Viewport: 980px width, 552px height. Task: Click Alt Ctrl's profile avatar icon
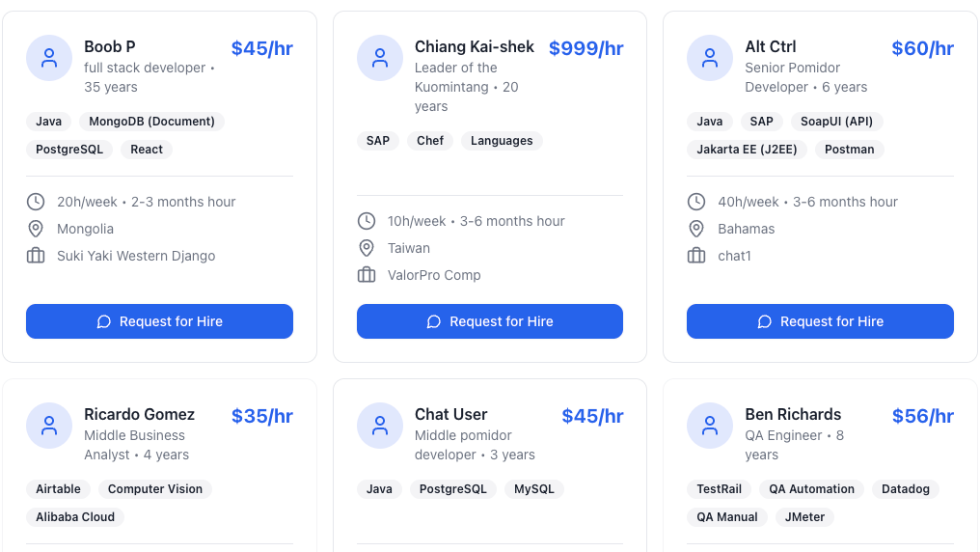point(710,58)
